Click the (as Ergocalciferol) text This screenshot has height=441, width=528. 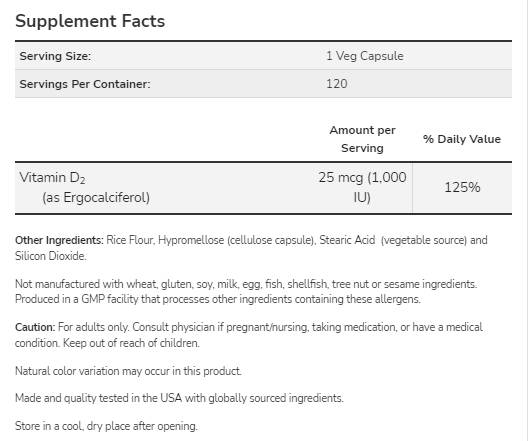click(96, 198)
